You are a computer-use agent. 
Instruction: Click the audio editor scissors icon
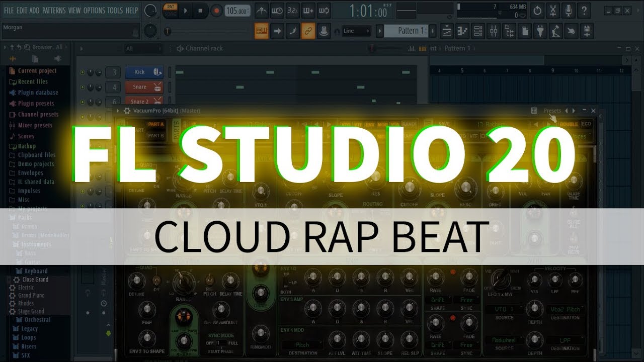tap(553, 10)
